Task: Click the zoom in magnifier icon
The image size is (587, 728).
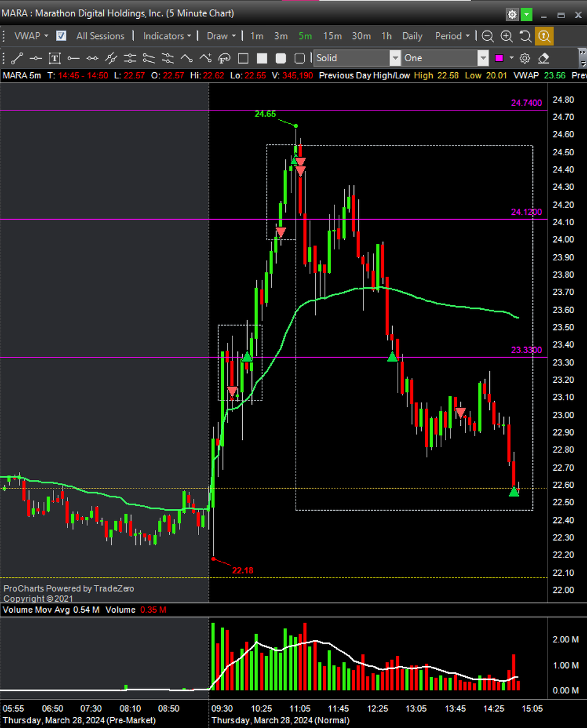Action: 506,36
